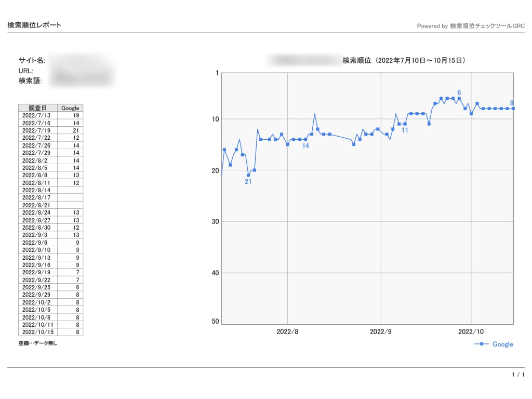Click the 検索順位チェックツールGRC header text
Screen dimensions: 532x399
[x=487, y=26]
